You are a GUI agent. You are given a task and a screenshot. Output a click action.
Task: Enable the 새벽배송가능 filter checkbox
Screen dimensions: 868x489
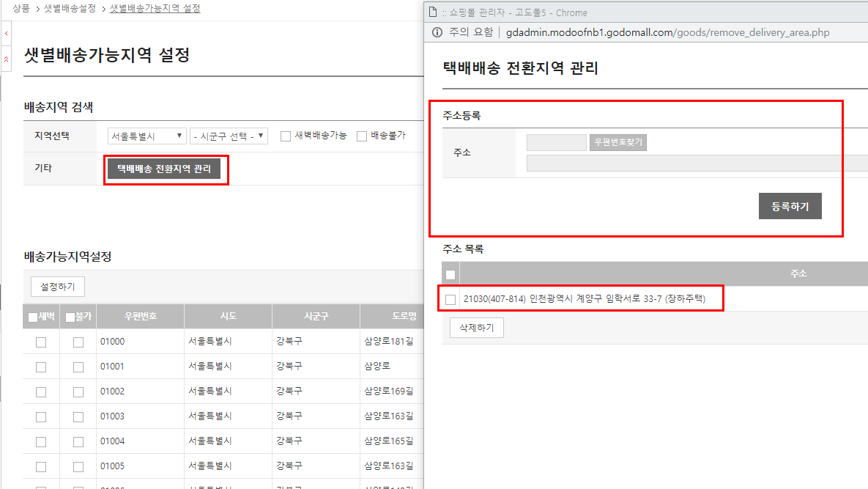286,136
